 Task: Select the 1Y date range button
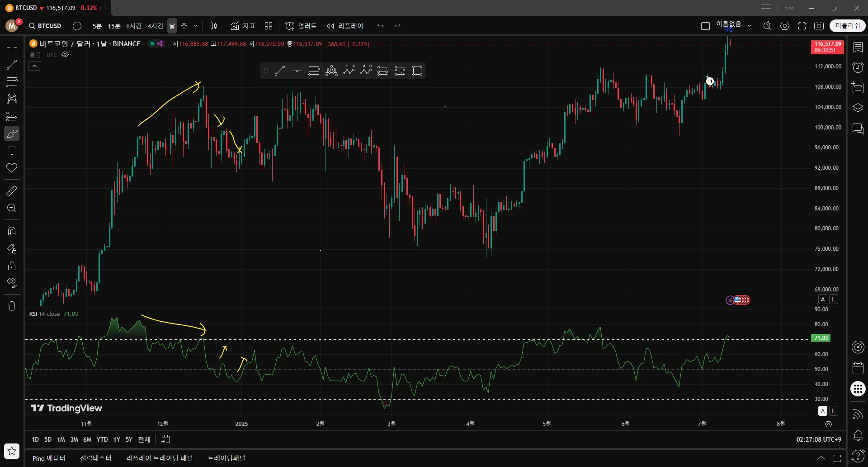coord(117,439)
